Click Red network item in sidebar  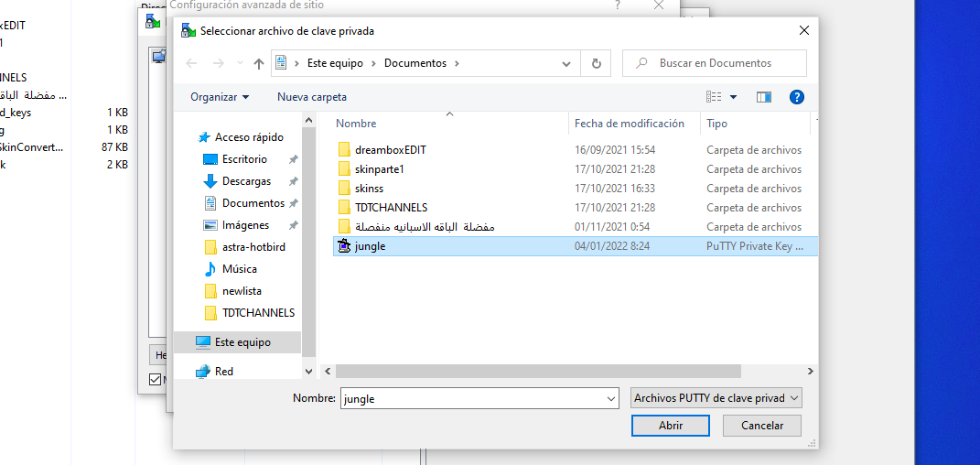coord(224,372)
